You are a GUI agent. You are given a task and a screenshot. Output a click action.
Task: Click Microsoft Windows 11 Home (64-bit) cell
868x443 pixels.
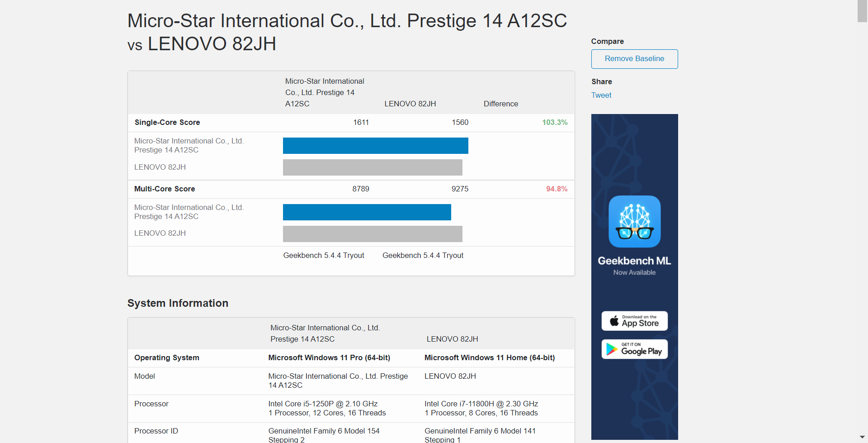(x=490, y=357)
